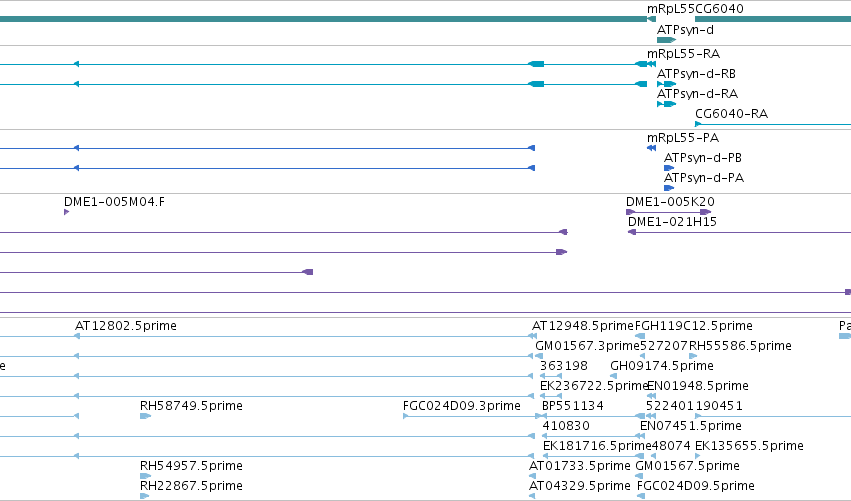Click the RH58749.5prime EST label
Image resolution: width=851 pixels, height=501 pixels.
tap(191, 406)
